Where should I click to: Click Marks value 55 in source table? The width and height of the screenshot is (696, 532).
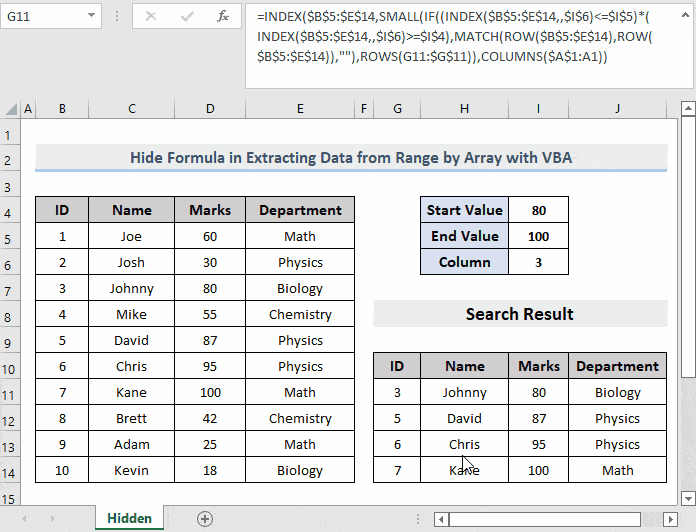tap(210, 314)
